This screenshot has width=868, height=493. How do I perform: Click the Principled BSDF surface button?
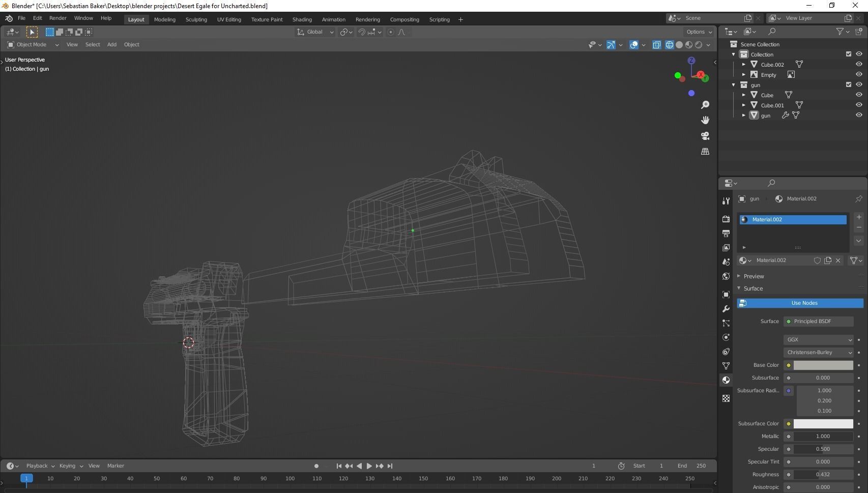(819, 322)
